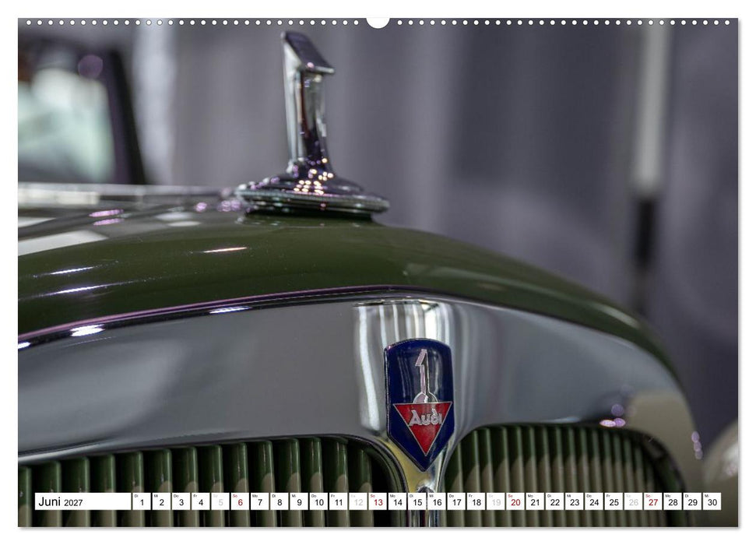Select day 2 in the calendar strip
This screenshot has height=545, width=756.
(x=161, y=501)
